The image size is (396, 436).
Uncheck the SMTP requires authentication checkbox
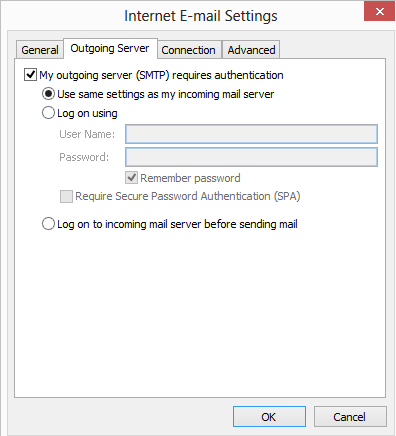pos(30,75)
